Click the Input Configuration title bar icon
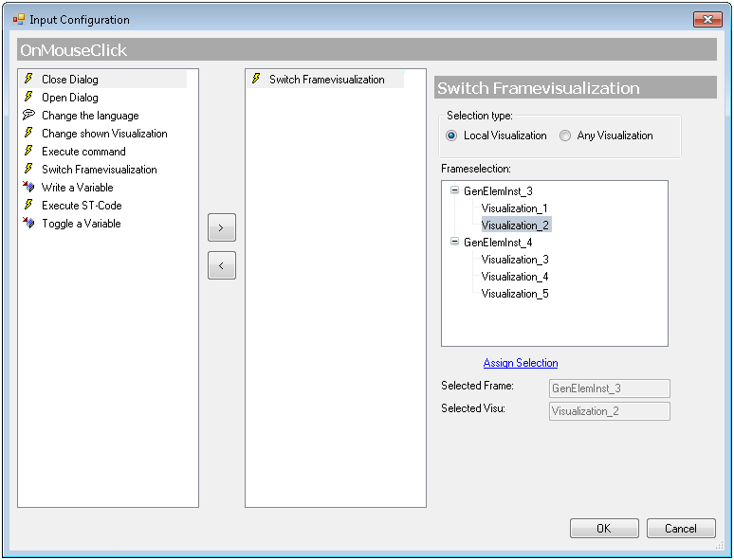 coord(19,19)
